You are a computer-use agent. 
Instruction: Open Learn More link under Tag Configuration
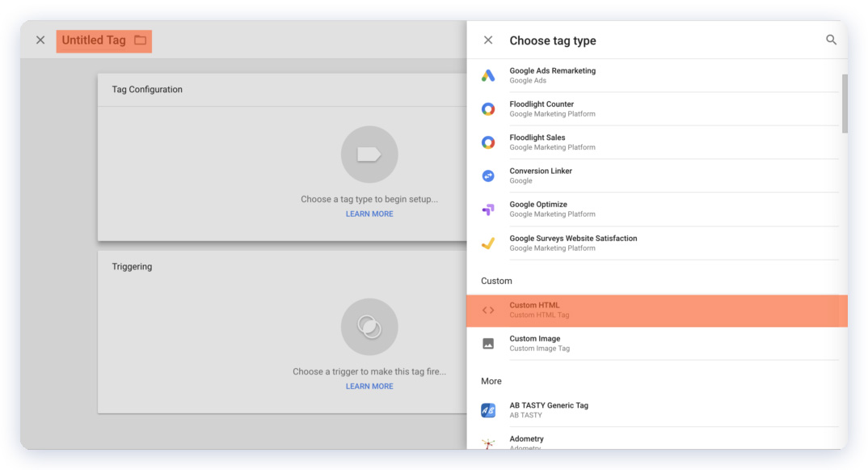369,214
